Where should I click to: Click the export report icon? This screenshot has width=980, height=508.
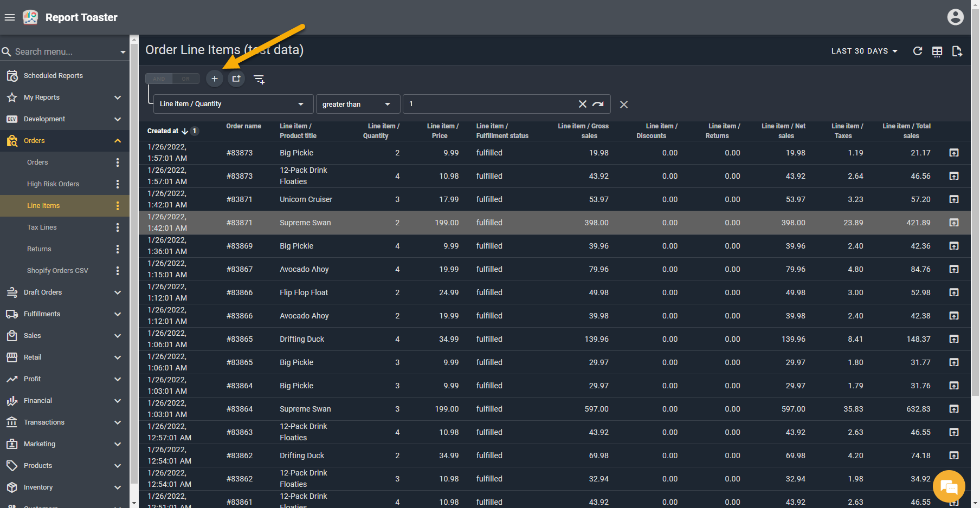tap(957, 51)
